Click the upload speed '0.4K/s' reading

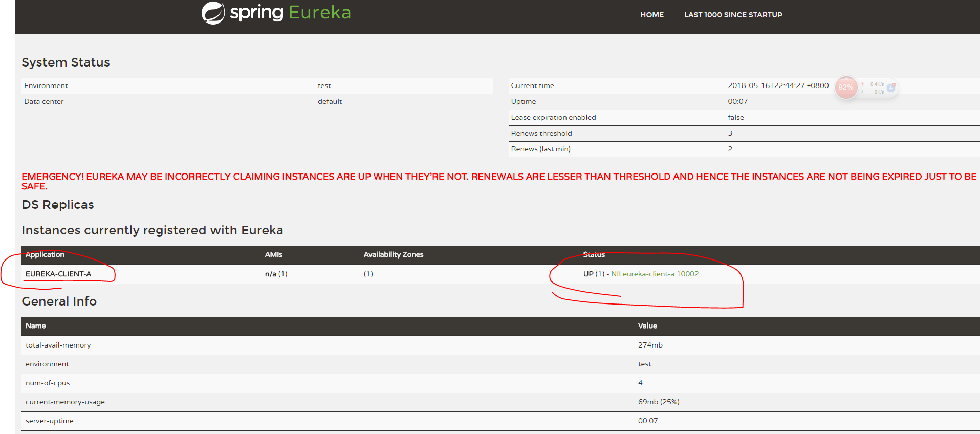877,84
